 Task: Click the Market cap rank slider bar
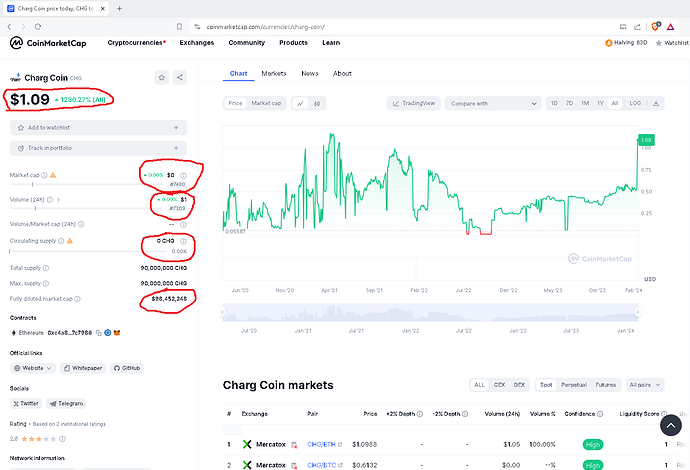coord(88,184)
